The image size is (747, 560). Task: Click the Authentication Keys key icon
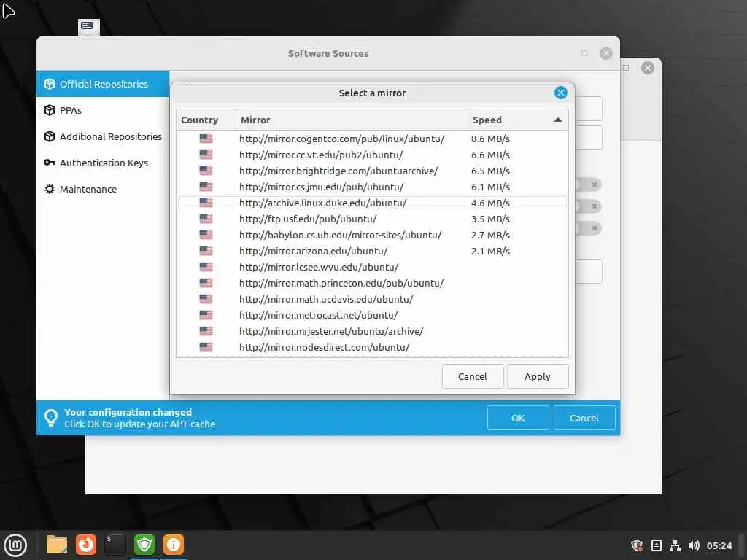coord(50,163)
